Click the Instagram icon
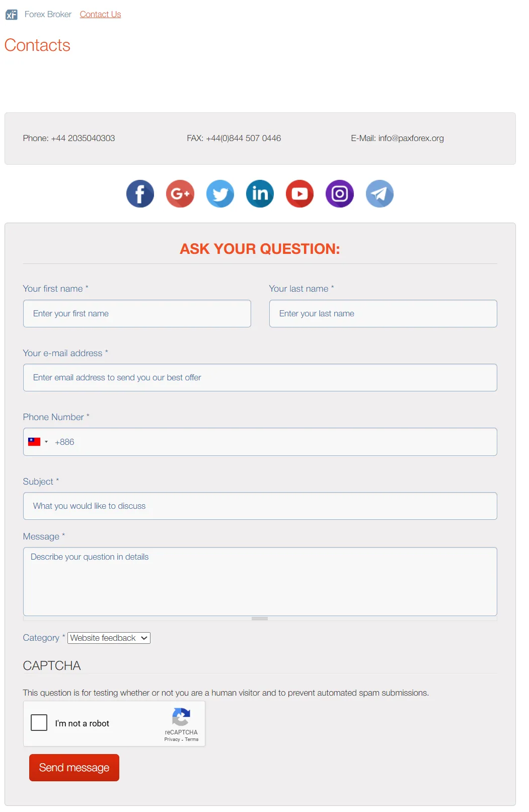The width and height of the screenshot is (529, 812). coord(340,194)
